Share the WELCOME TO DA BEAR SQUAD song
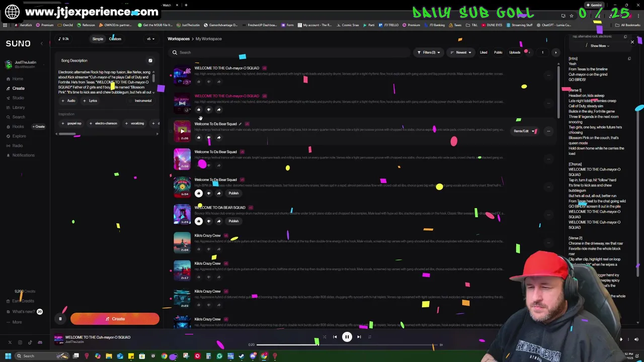The image size is (644, 362). coord(218,221)
